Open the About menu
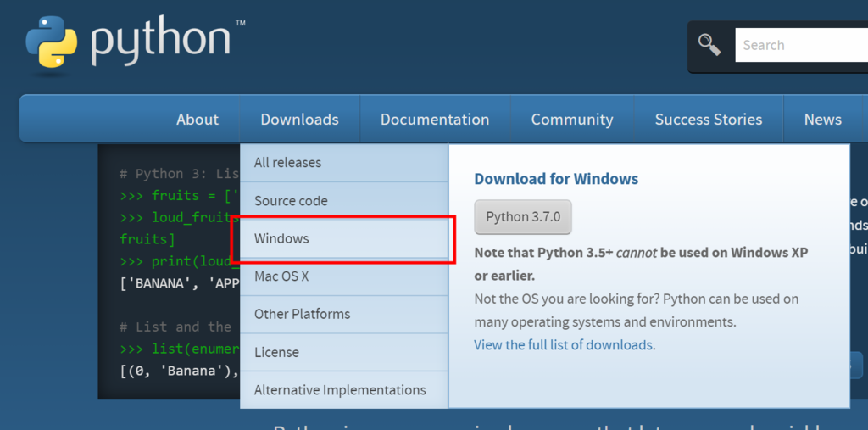Image resolution: width=868 pixels, height=430 pixels. point(197,119)
